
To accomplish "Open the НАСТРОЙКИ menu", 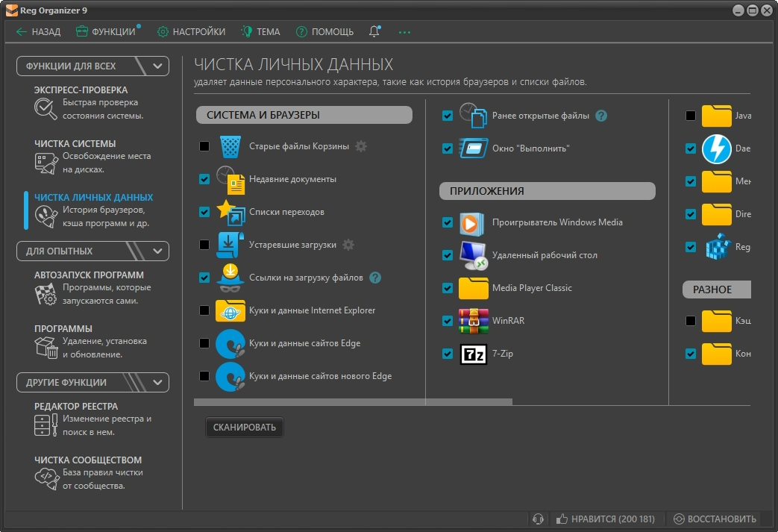I will [x=191, y=32].
